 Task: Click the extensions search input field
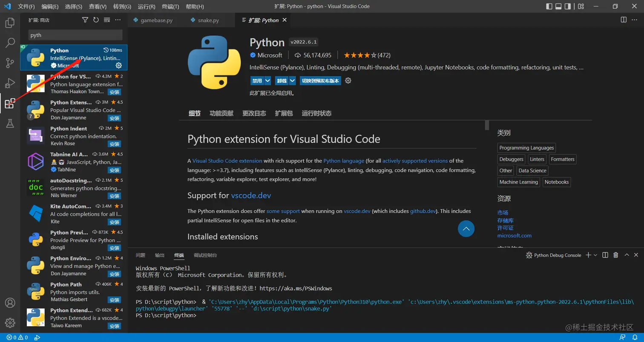coord(75,35)
